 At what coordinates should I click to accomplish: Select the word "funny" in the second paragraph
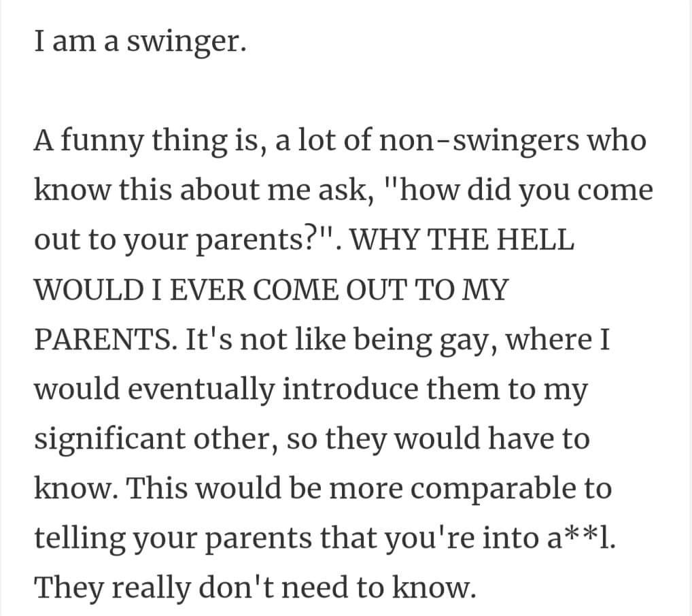[x=101, y=141]
